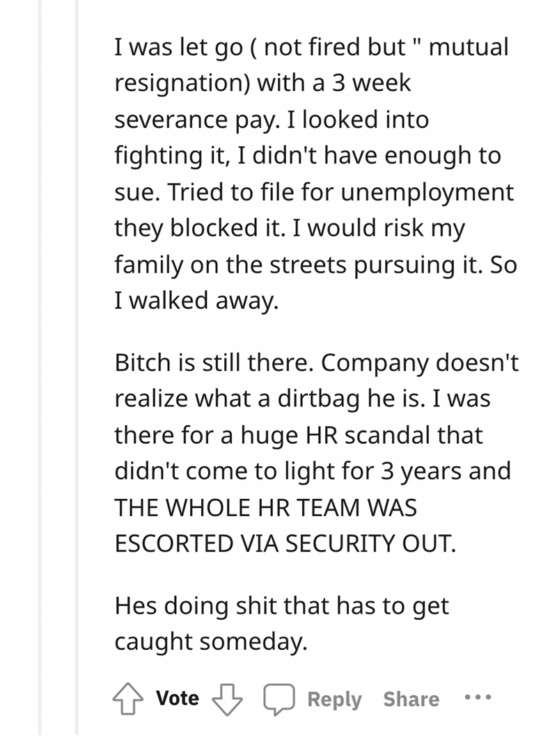557x750 pixels.
Task: Click the Reply text button
Action: click(x=334, y=699)
